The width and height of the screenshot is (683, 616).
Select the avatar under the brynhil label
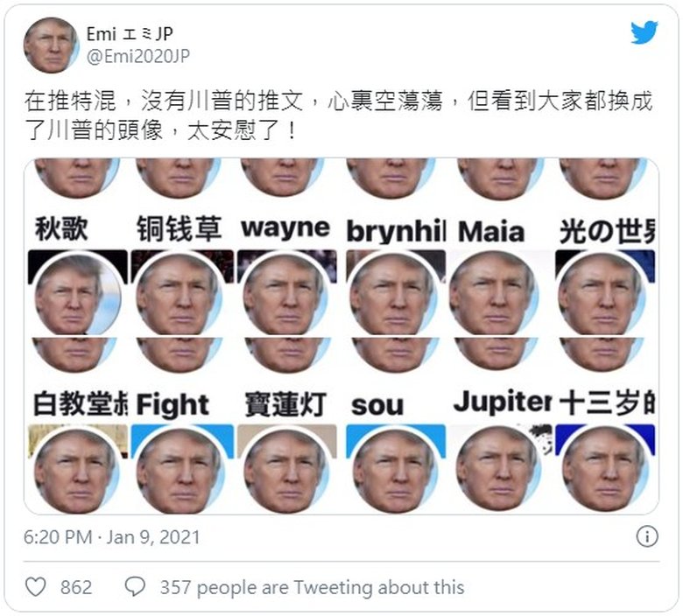point(394,295)
